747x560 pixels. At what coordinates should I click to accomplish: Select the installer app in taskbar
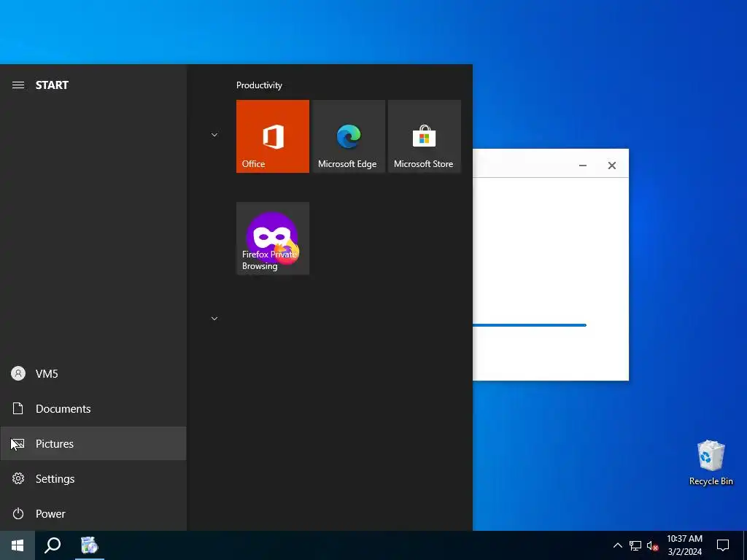tap(89, 545)
